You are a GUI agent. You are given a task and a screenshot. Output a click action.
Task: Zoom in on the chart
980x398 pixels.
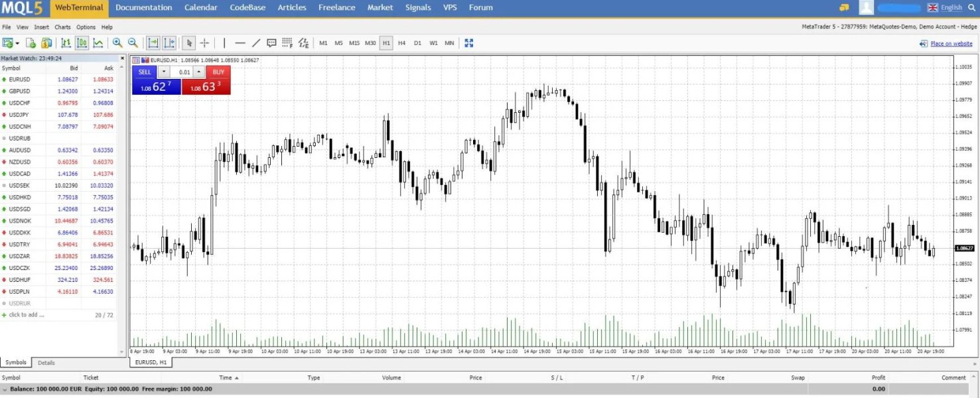pos(117,43)
